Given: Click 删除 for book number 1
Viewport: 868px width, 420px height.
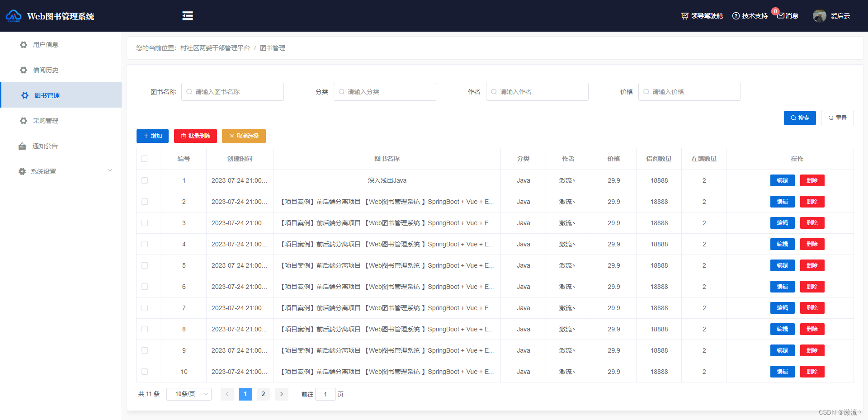Looking at the screenshot, I should click(x=812, y=180).
